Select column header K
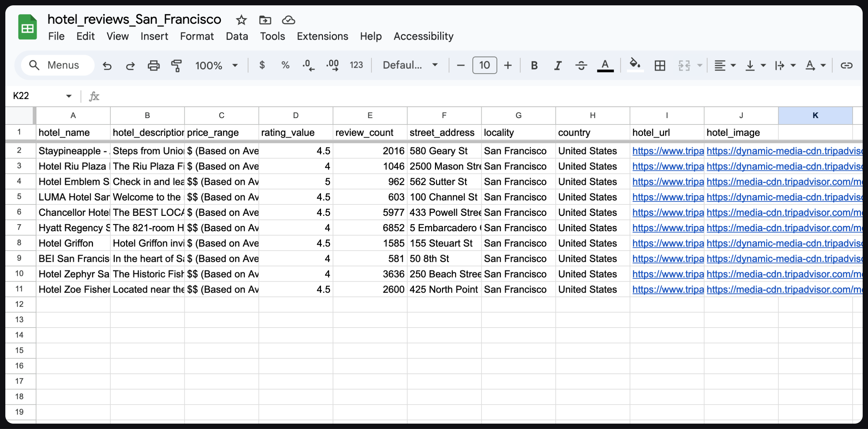This screenshot has width=868, height=429. tap(815, 115)
